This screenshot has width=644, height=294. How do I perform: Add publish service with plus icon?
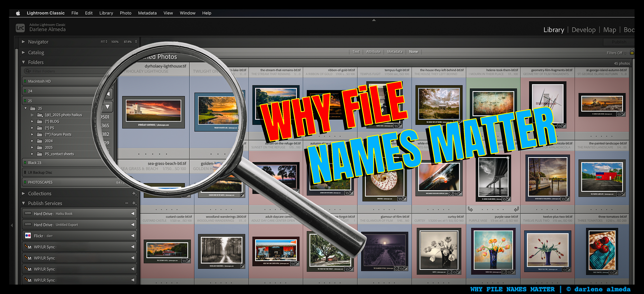pyautogui.click(x=134, y=203)
